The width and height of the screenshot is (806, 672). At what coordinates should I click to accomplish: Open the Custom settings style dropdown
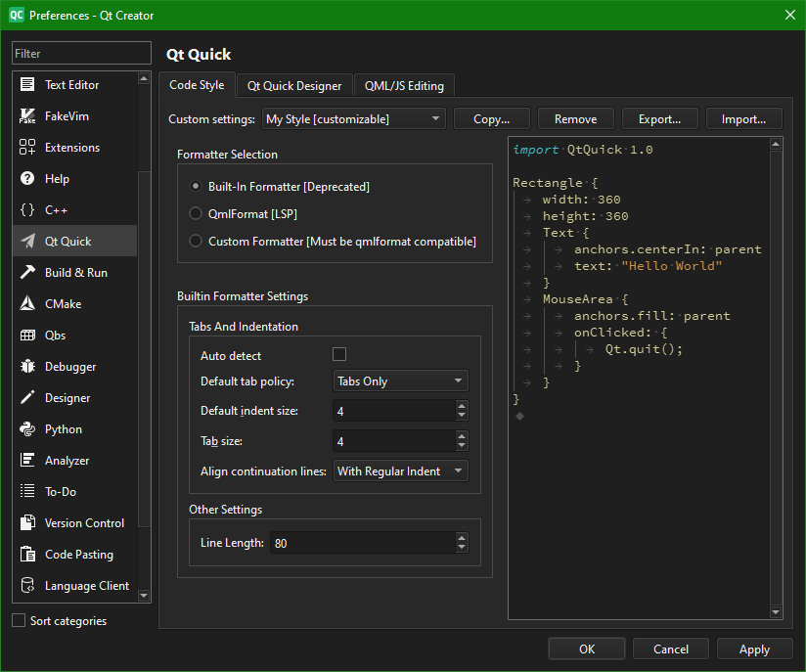pyautogui.click(x=354, y=118)
